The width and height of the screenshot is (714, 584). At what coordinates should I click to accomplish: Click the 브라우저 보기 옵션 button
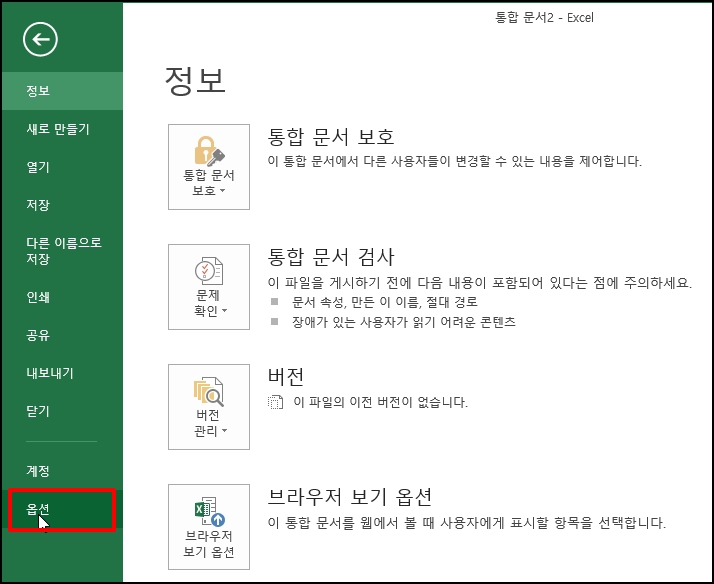pyautogui.click(x=209, y=527)
